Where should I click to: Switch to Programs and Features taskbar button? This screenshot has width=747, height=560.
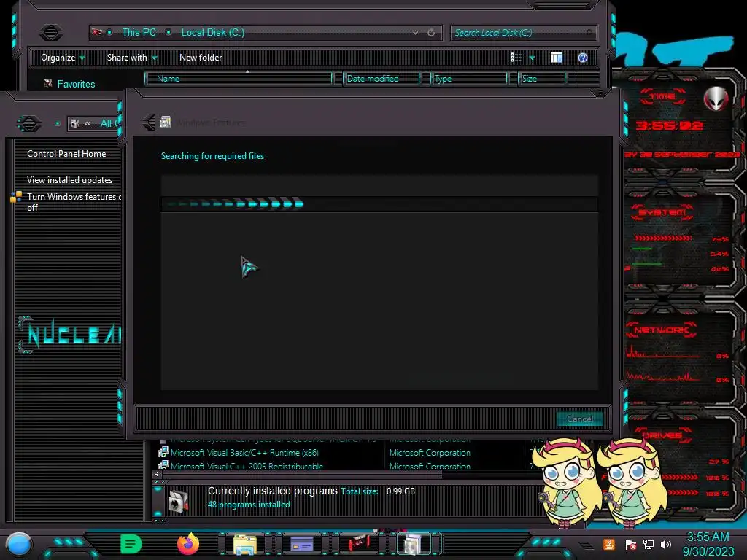pos(414,544)
